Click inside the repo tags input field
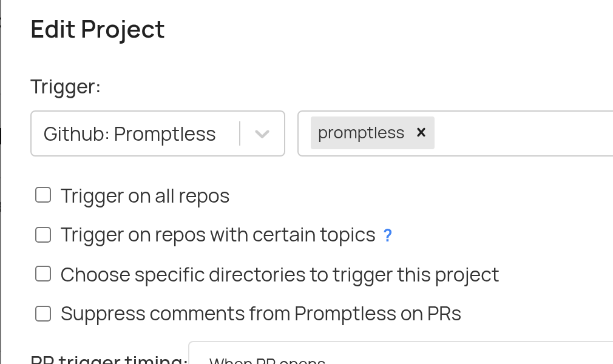This screenshot has height=364, width=613. coord(516,133)
